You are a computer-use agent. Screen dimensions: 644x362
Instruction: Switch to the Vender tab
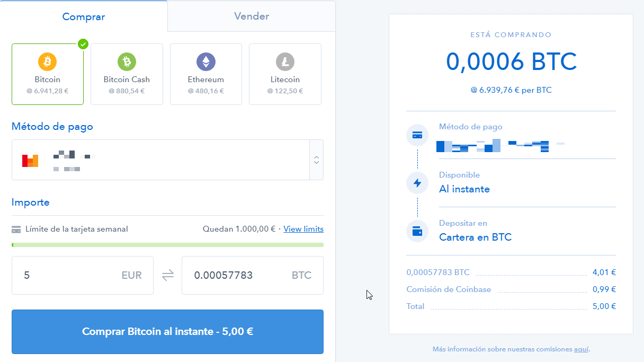tap(252, 16)
